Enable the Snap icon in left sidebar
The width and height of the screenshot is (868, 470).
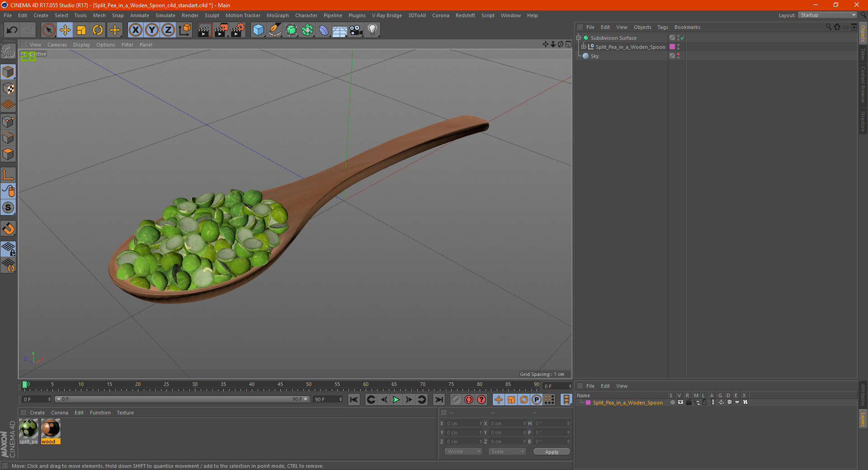[x=8, y=229]
